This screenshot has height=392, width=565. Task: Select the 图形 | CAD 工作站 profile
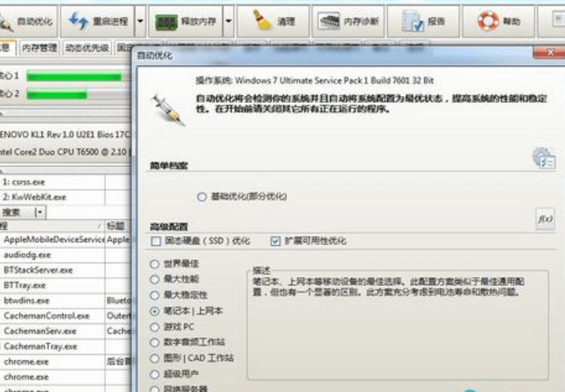(155, 358)
